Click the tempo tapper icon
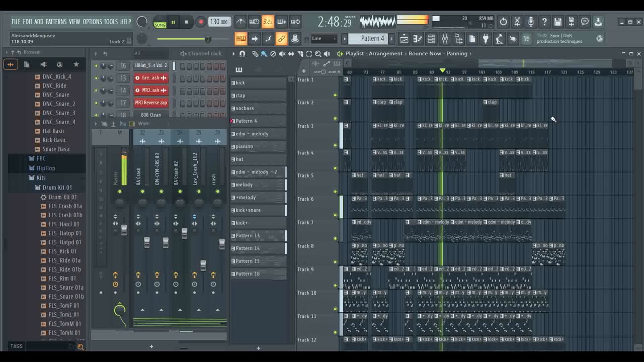The height and width of the screenshot is (362, 644). pyautogui.click(x=499, y=39)
